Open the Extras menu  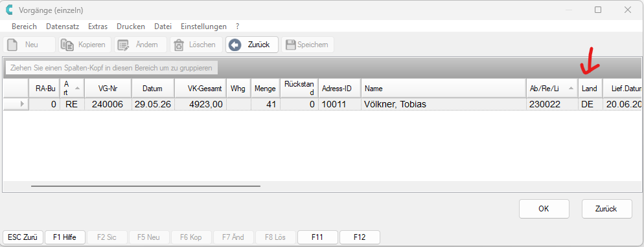point(98,27)
